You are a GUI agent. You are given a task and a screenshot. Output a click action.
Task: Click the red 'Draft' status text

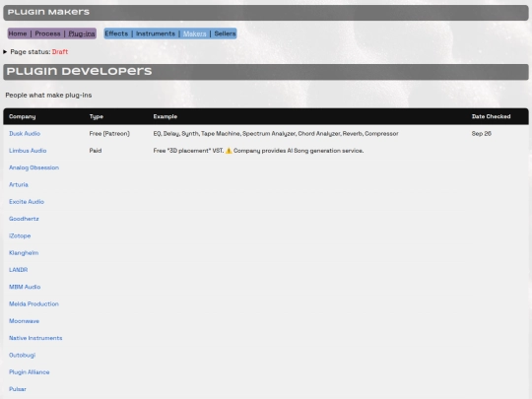pos(60,52)
